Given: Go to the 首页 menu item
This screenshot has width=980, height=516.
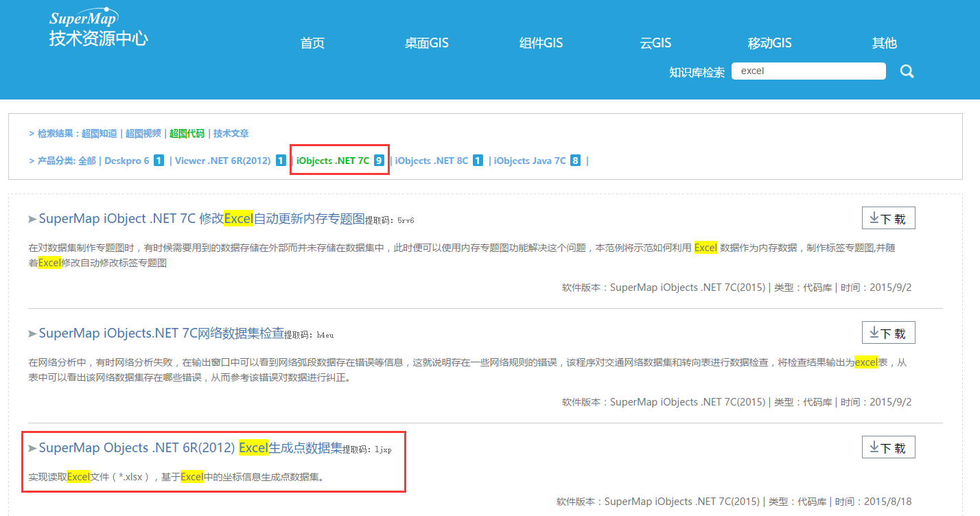Looking at the screenshot, I should pyautogui.click(x=312, y=43).
